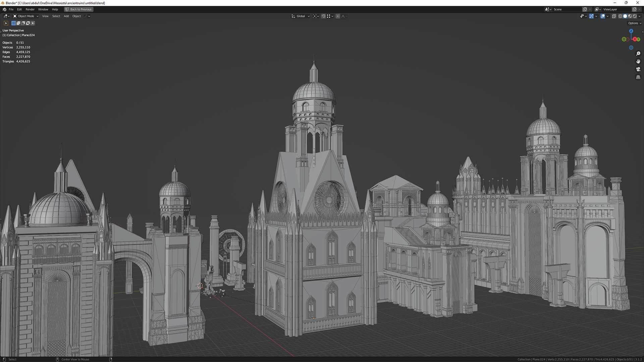
Task: Switch to Wireframe shading
Action: (620, 16)
